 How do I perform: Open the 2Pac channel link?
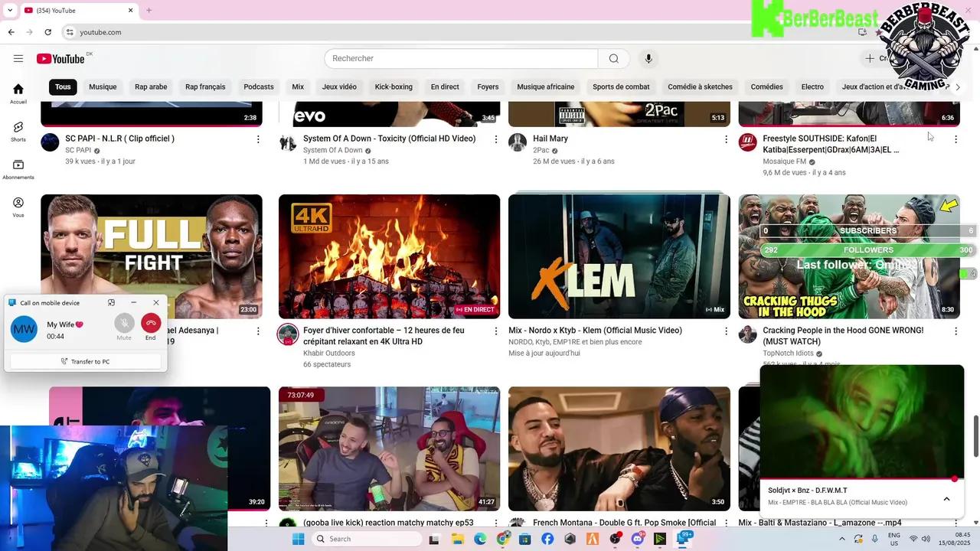click(x=541, y=150)
